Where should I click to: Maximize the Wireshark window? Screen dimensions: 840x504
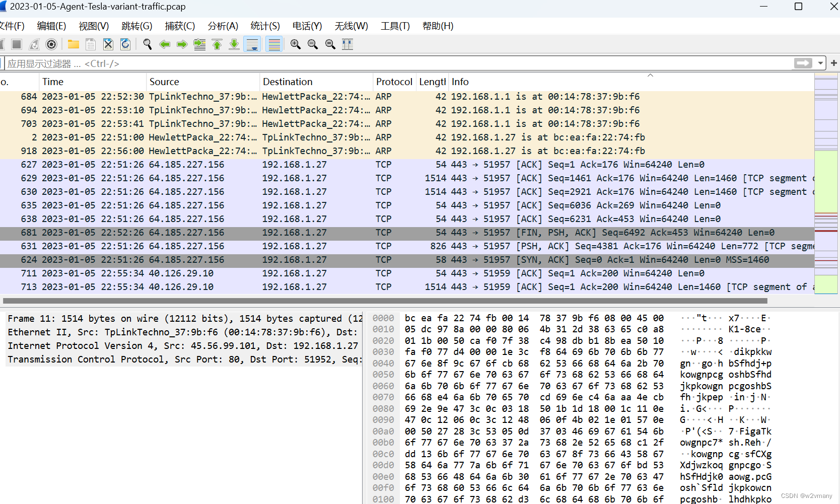click(x=798, y=7)
